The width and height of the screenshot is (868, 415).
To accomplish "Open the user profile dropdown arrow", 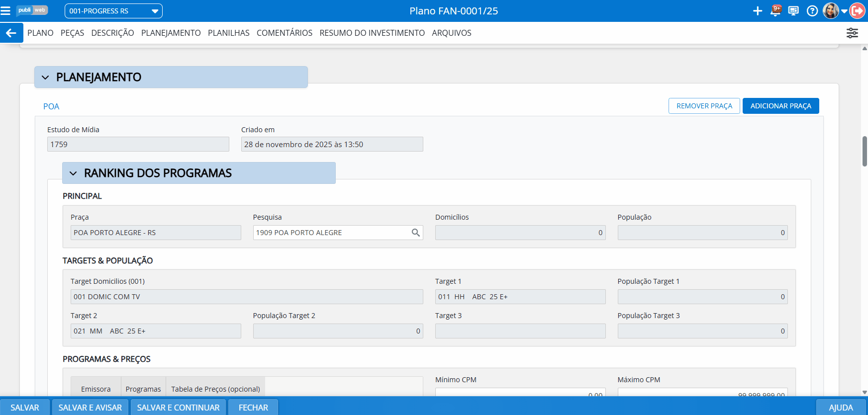I will click(844, 11).
